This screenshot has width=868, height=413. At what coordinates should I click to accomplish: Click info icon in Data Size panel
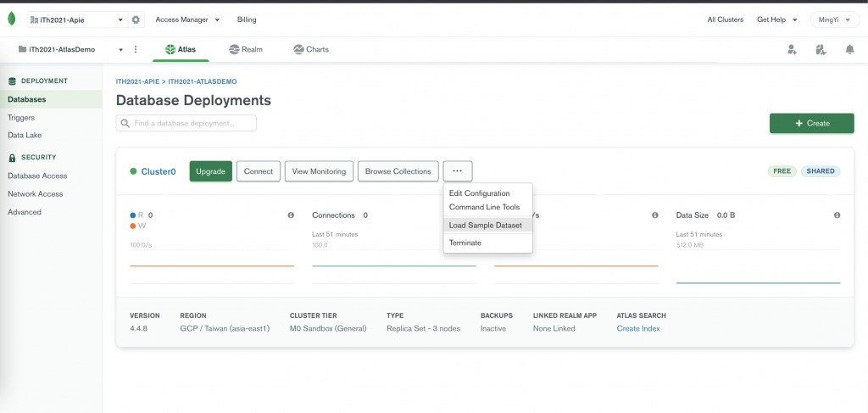pyautogui.click(x=837, y=215)
